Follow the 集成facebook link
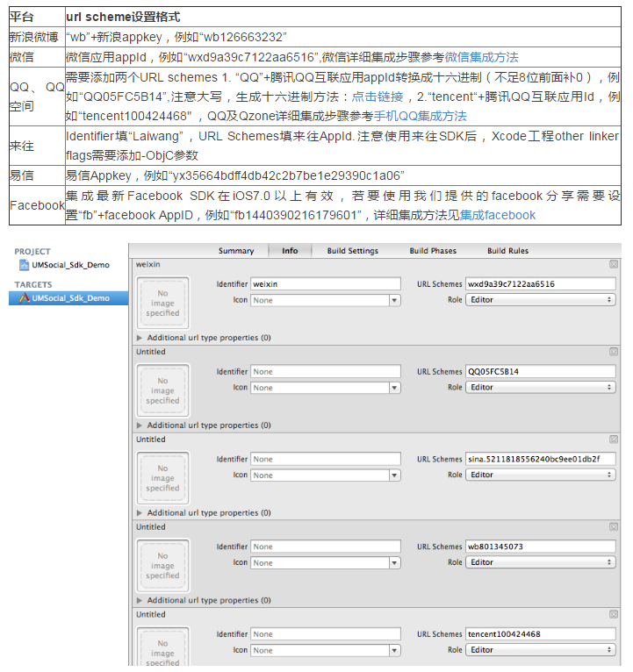 coord(497,215)
